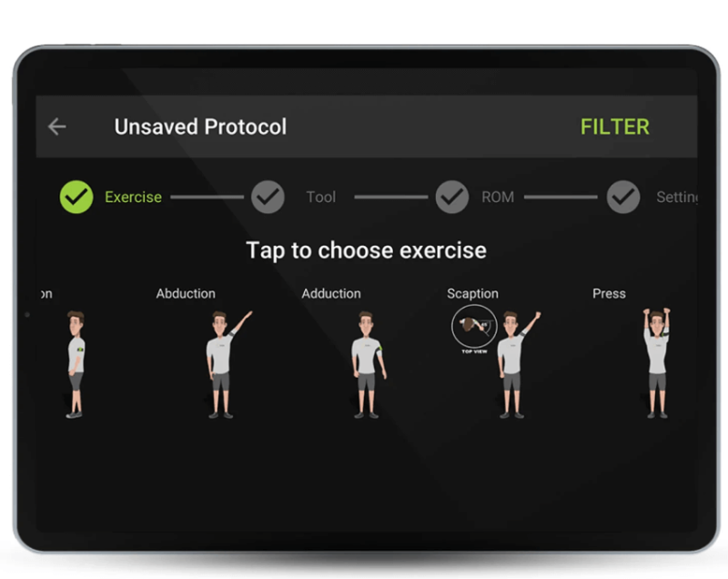This screenshot has height=579, width=728.
Task: Tap the Abduction label
Action: 186,293
